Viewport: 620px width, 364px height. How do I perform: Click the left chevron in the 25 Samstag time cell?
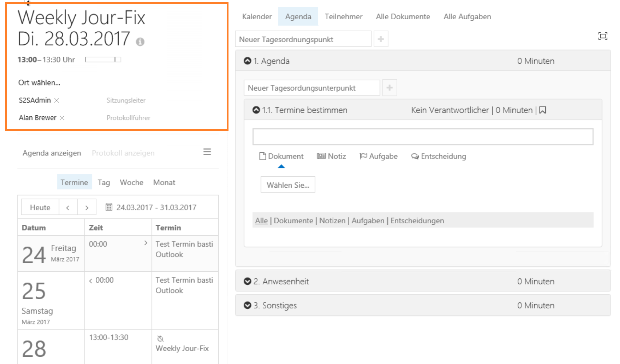click(x=91, y=281)
